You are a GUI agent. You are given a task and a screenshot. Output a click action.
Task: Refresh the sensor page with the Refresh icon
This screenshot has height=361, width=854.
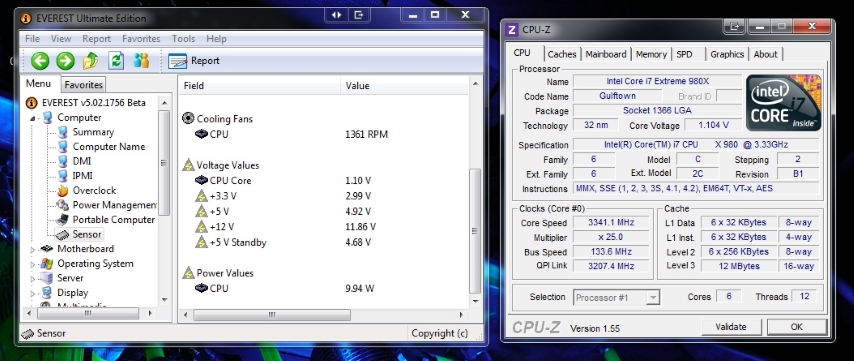click(x=116, y=61)
